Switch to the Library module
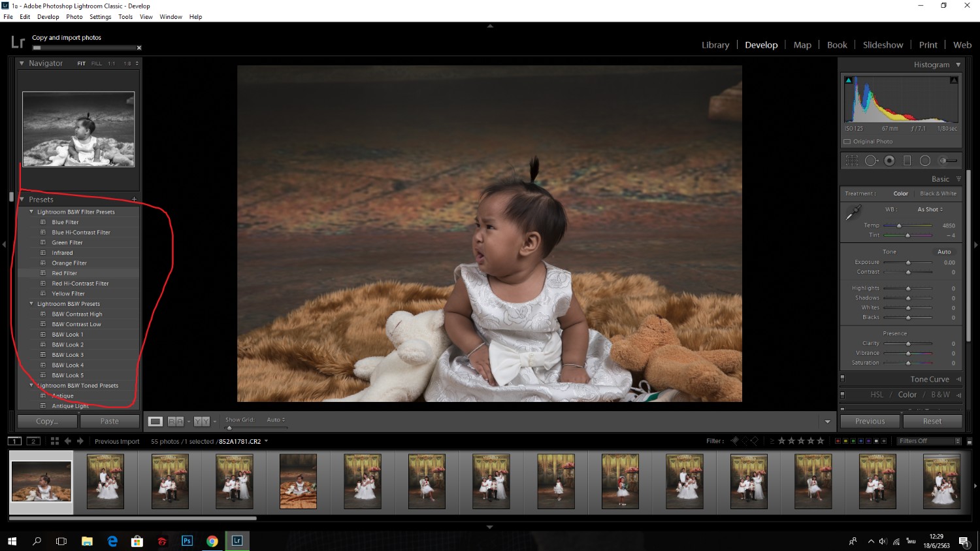 pos(715,45)
